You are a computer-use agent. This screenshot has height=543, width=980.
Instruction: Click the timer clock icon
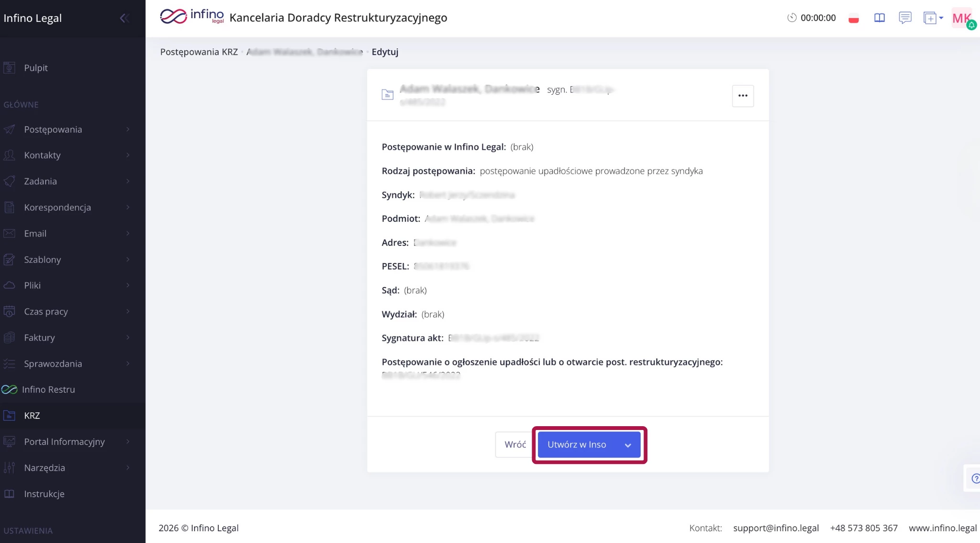(x=792, y=18)
